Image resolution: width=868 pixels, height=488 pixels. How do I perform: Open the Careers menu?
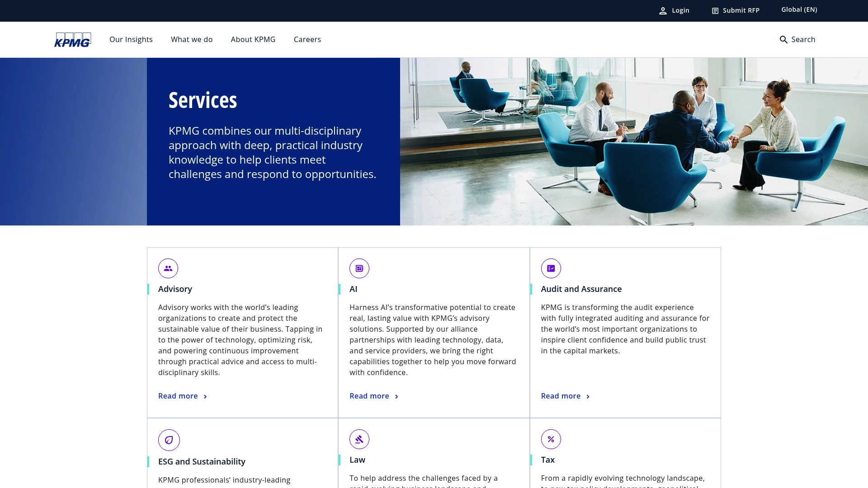[x=307, y=39]
